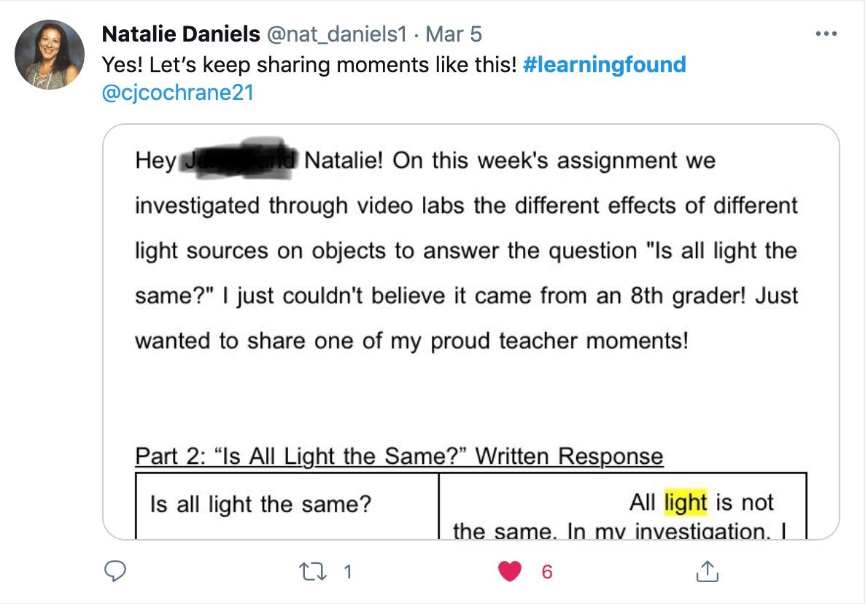This screenshot has width=868, height=604.
Task: Click the yellow highlighted word "light"
Action: coord(686,503)
